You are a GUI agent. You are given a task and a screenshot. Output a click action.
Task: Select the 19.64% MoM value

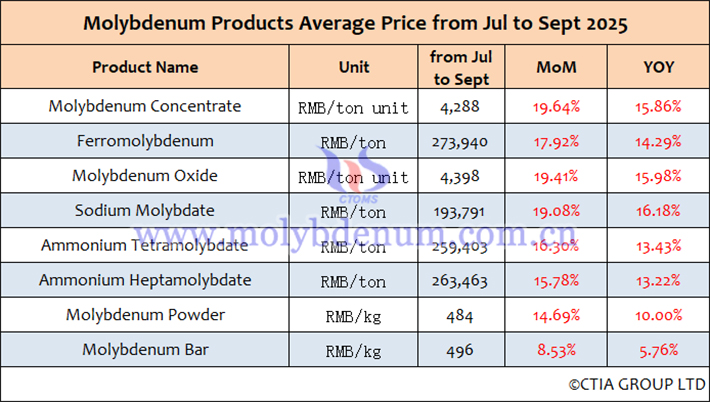(x=557, y=106)
